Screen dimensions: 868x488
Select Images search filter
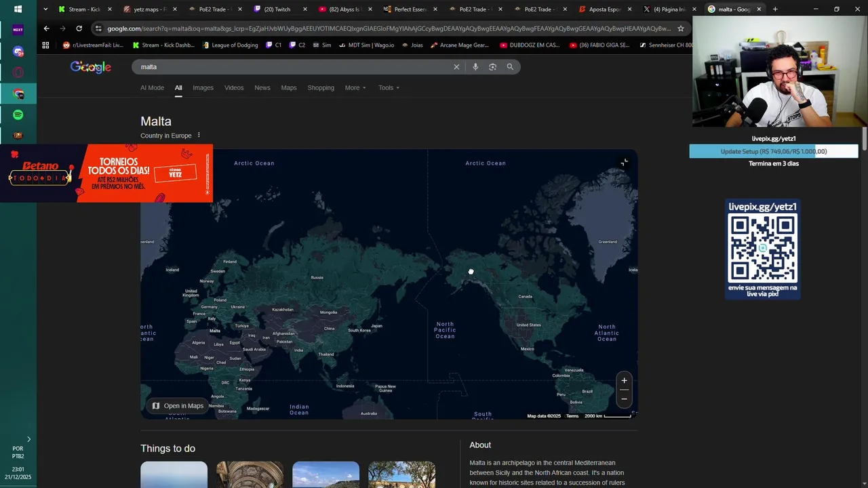click(203, 87)
